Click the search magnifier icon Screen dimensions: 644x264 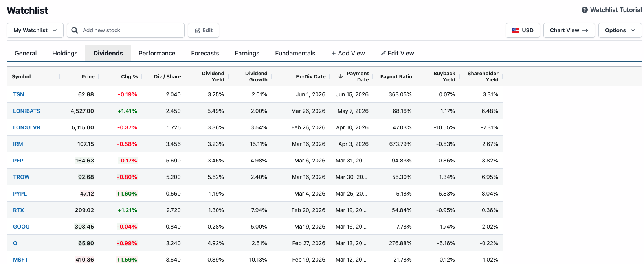75,30
